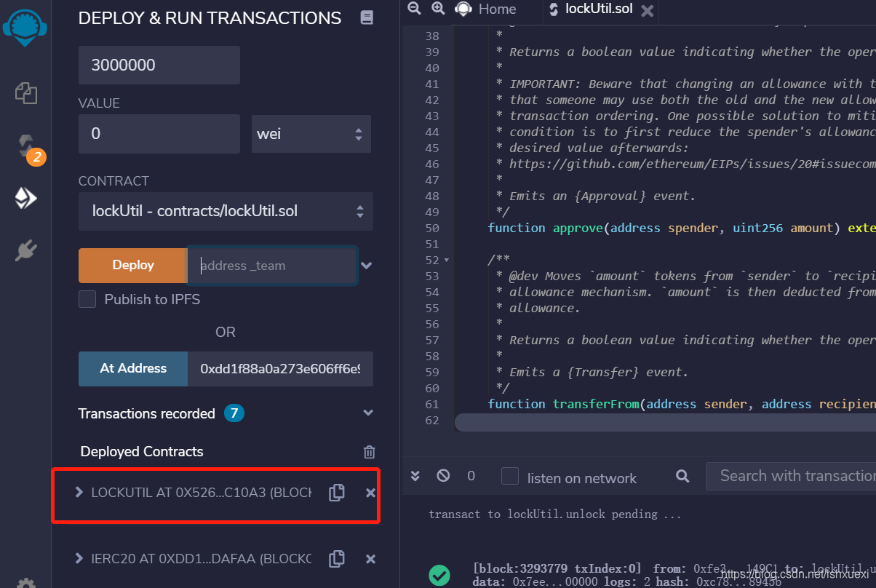Fold comment block at line 52

(446, 260)
